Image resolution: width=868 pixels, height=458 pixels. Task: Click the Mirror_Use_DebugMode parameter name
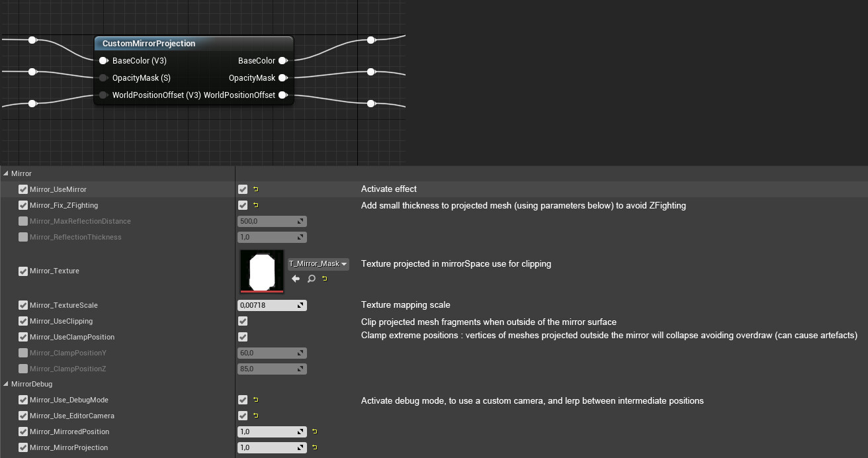tap(69, 400)
